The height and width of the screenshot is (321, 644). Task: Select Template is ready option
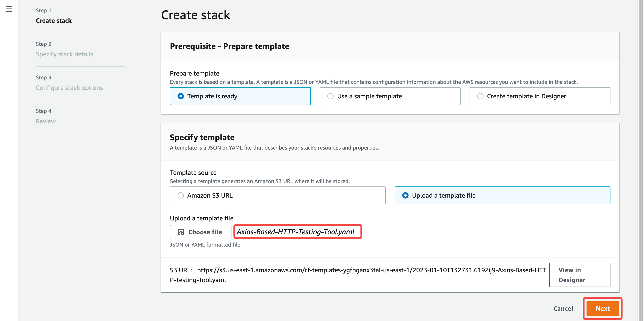240,96
